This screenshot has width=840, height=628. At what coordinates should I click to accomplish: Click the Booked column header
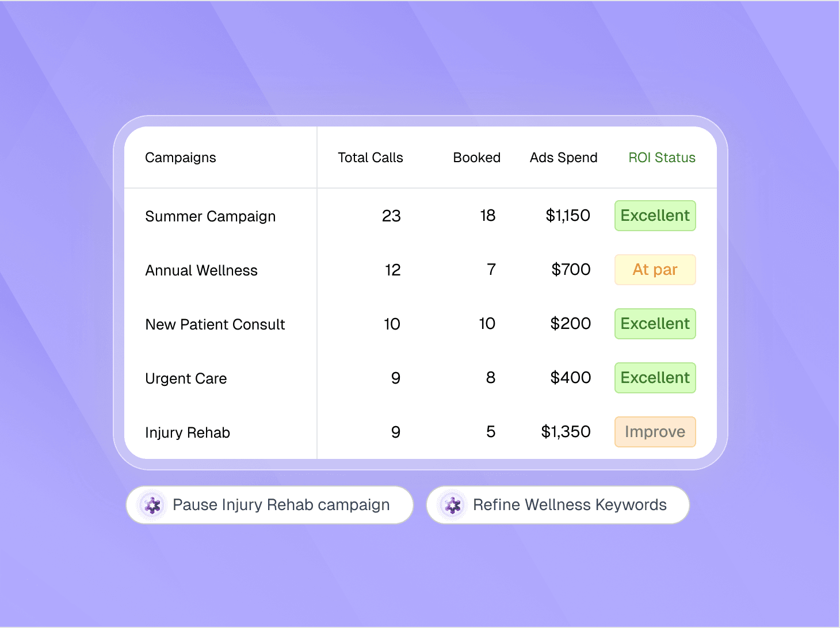476,158
